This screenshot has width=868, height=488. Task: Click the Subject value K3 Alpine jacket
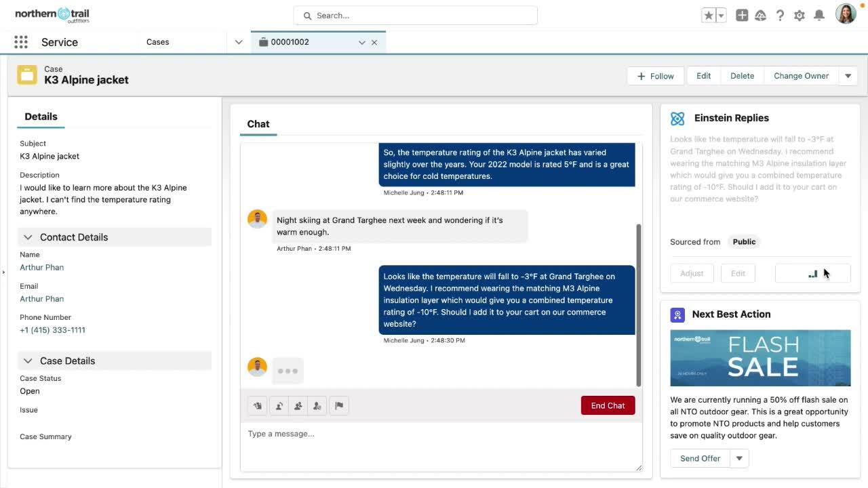50,156
